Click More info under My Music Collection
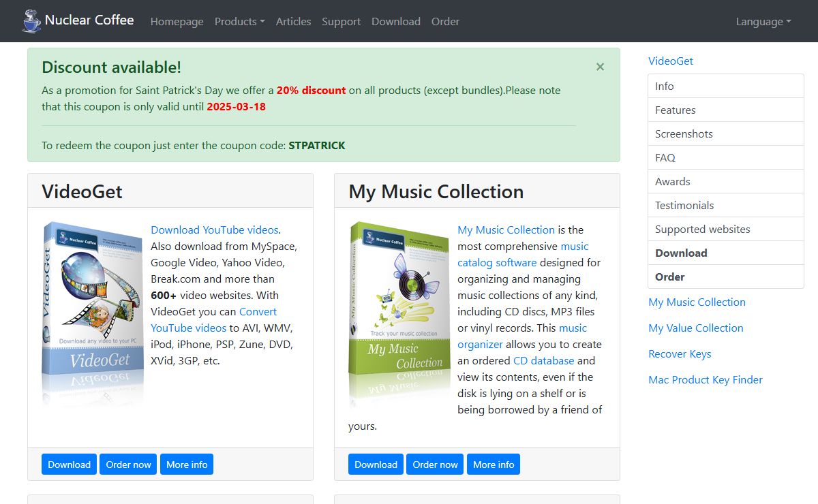 tap(494, 464)
